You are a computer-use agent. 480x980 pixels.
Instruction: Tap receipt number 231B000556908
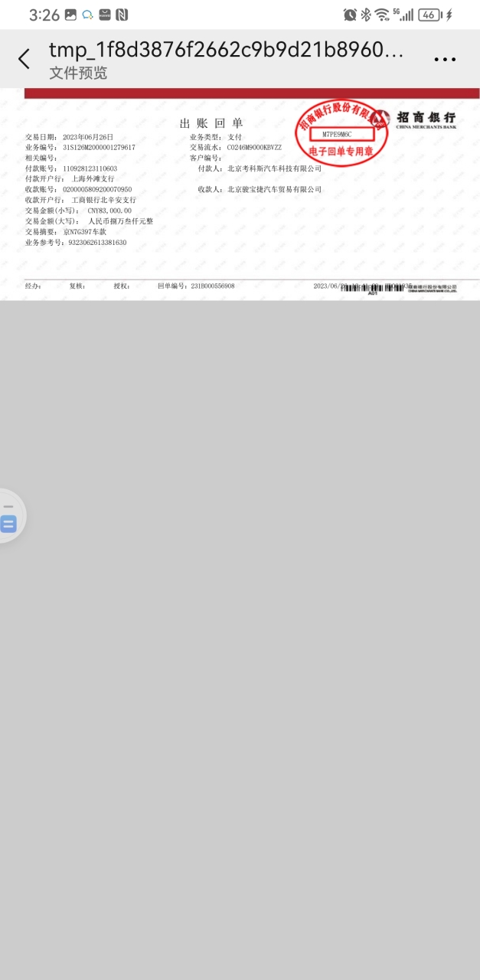212,286
